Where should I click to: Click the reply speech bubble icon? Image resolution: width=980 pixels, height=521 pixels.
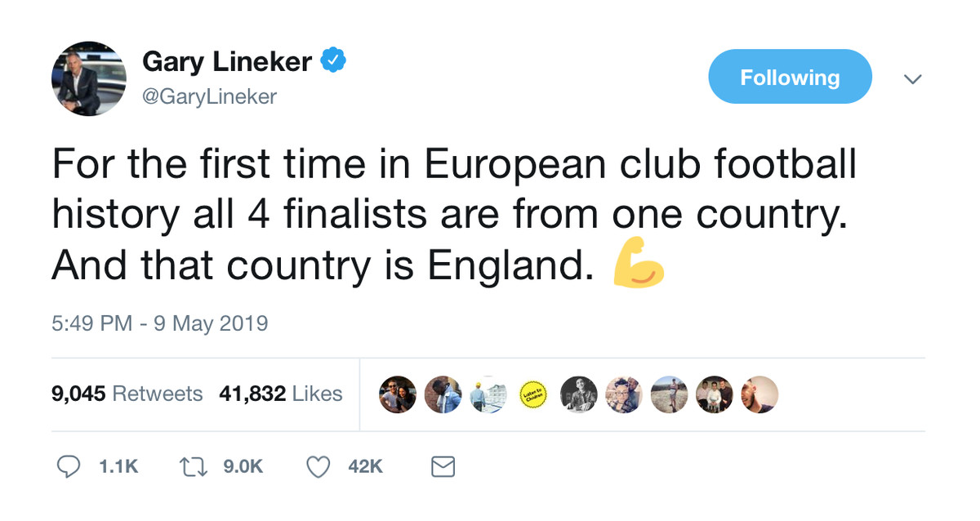click(69, 466)
